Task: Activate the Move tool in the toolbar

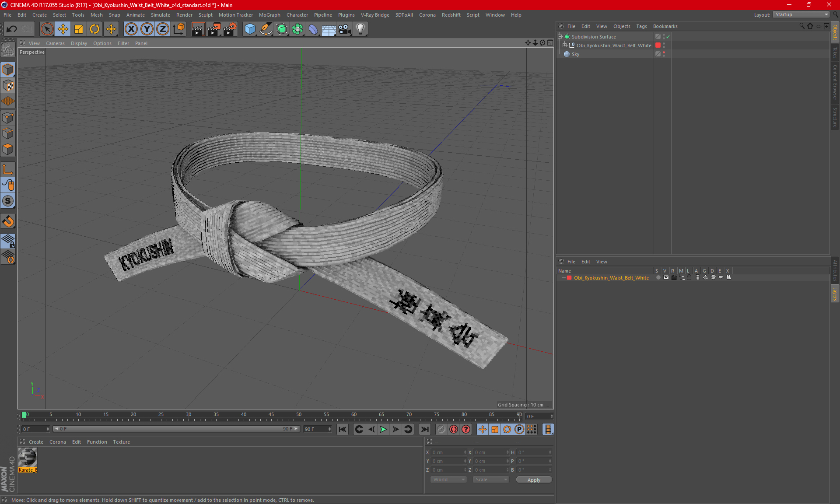Action: pyautogui.click(x=63, y=29)
